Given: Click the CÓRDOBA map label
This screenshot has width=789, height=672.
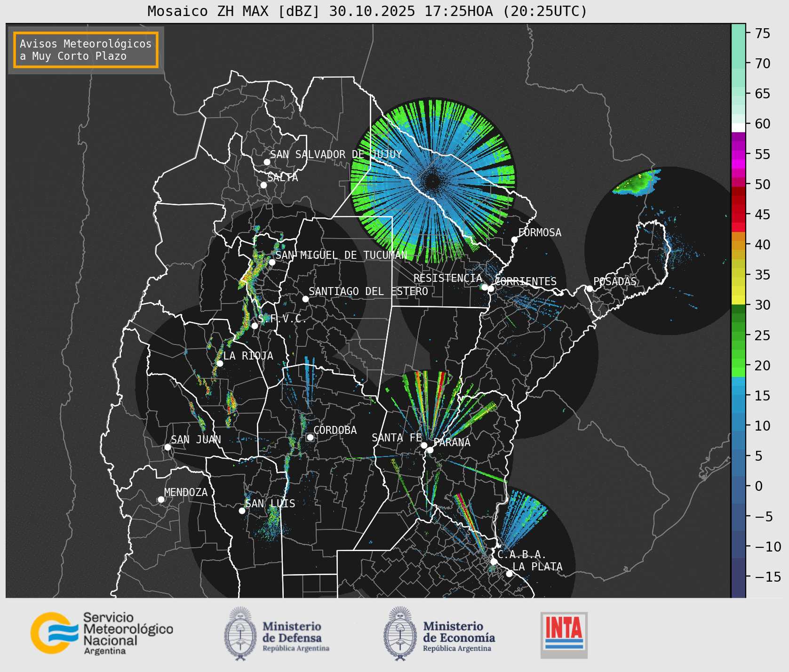Looking at the screenshot, I should coord(335,430).
